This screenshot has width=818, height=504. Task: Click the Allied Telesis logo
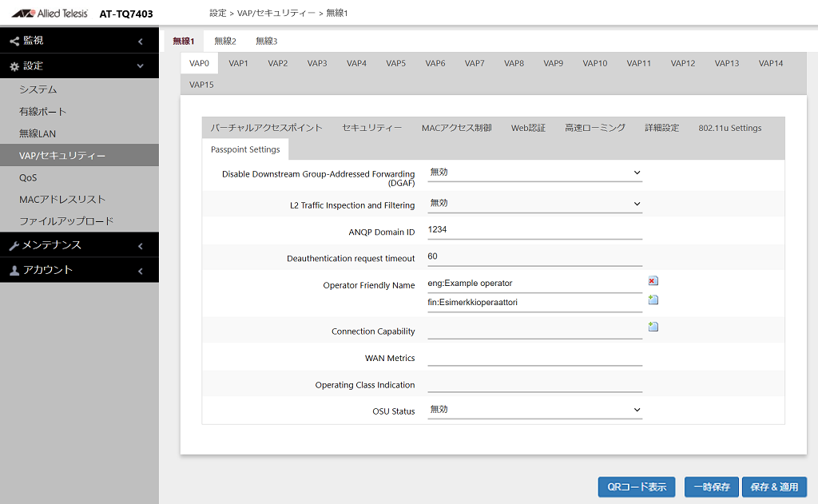[50, 13]
